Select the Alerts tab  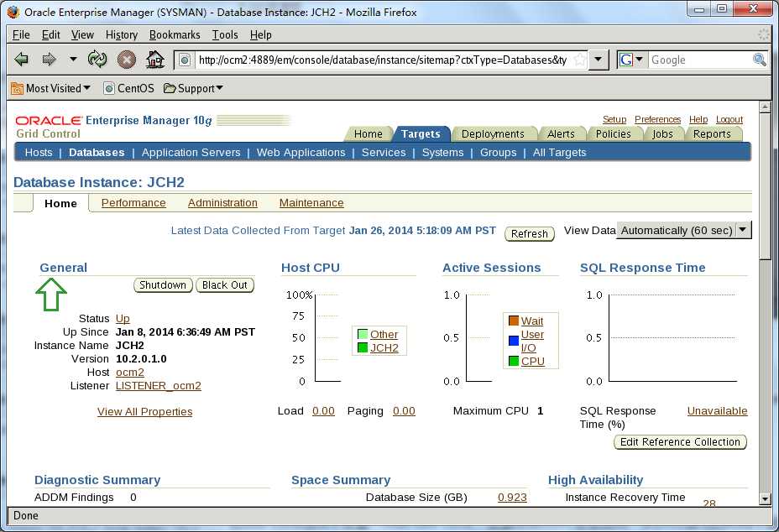(x=561, y=134)
